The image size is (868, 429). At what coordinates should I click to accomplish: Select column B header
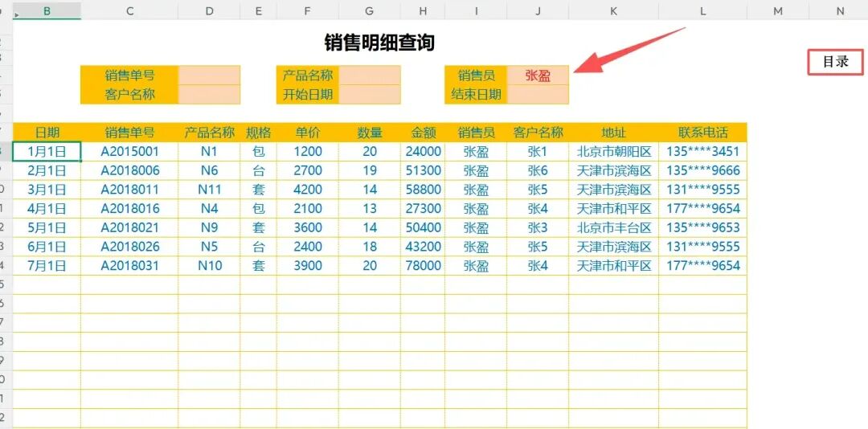coord(47,10)
